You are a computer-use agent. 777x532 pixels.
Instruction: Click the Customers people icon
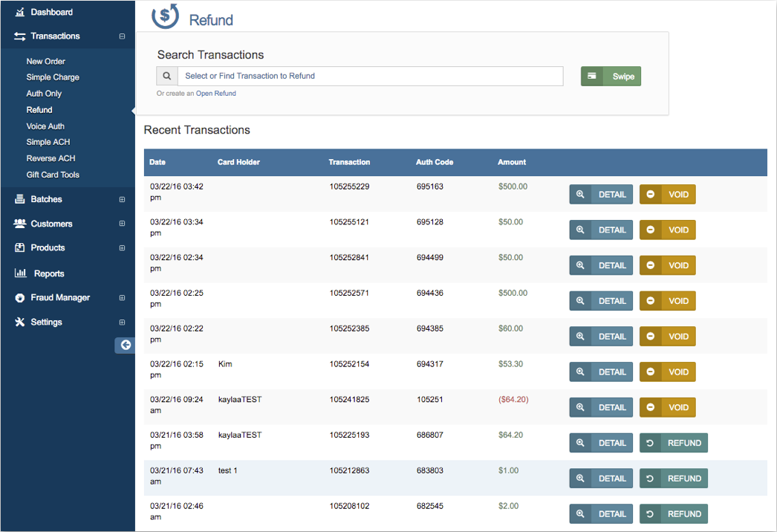click(20, 224)
